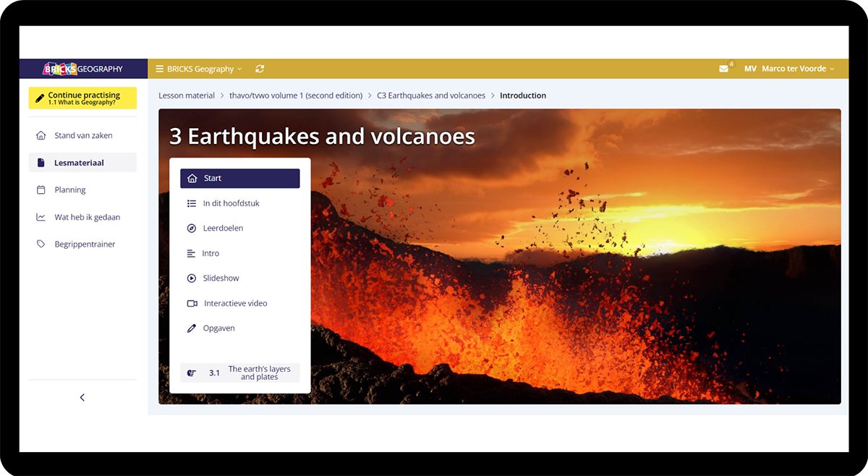Open Leerdoelen with the compass icon
868x476 pixels.
[222, 228]
